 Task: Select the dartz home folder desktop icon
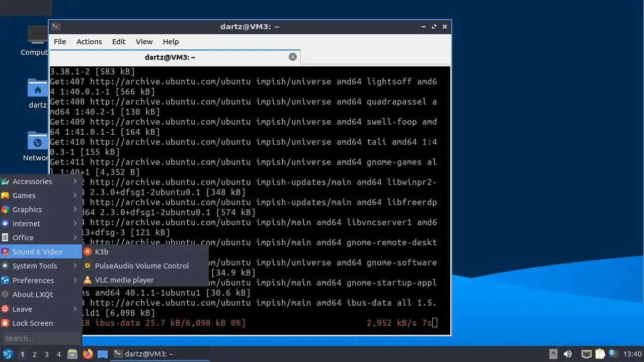pos(37,94)
